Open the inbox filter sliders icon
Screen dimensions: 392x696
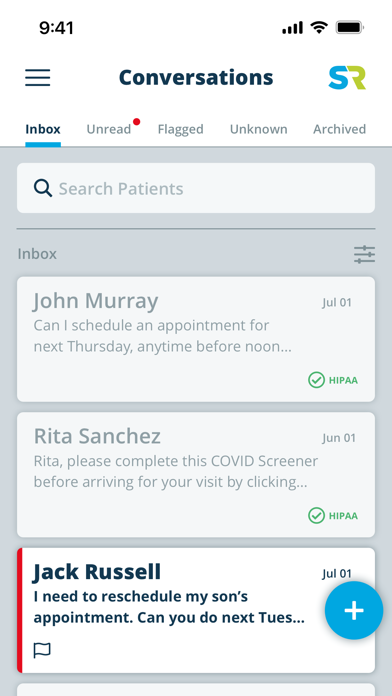coord(364,255)
